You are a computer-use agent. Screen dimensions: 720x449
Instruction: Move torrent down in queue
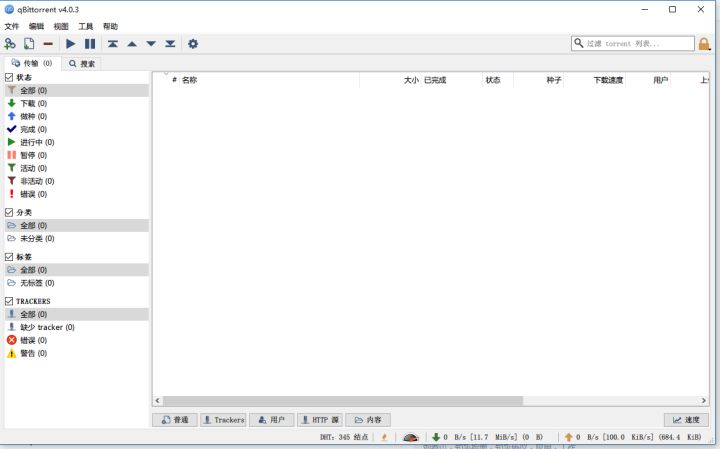coord(151,44)
